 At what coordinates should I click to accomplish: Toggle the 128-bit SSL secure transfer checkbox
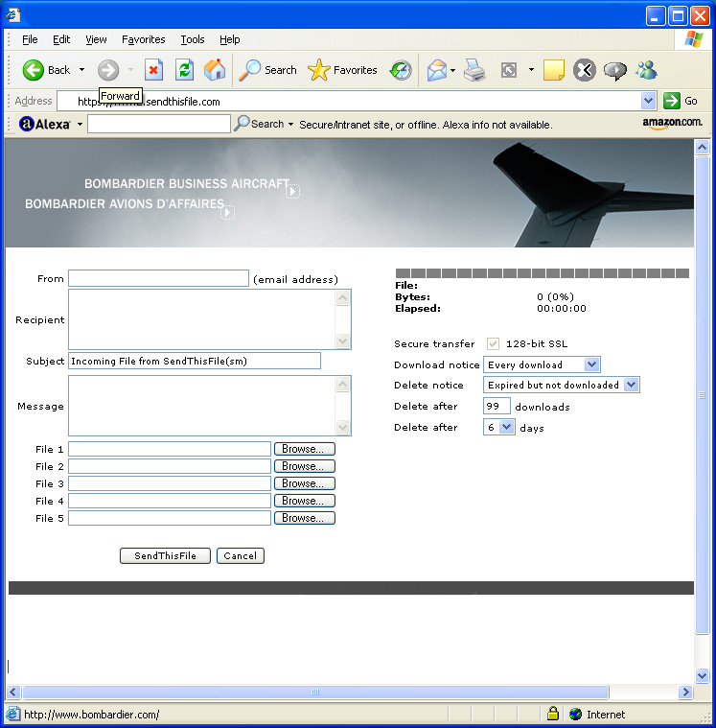point(493,343)
